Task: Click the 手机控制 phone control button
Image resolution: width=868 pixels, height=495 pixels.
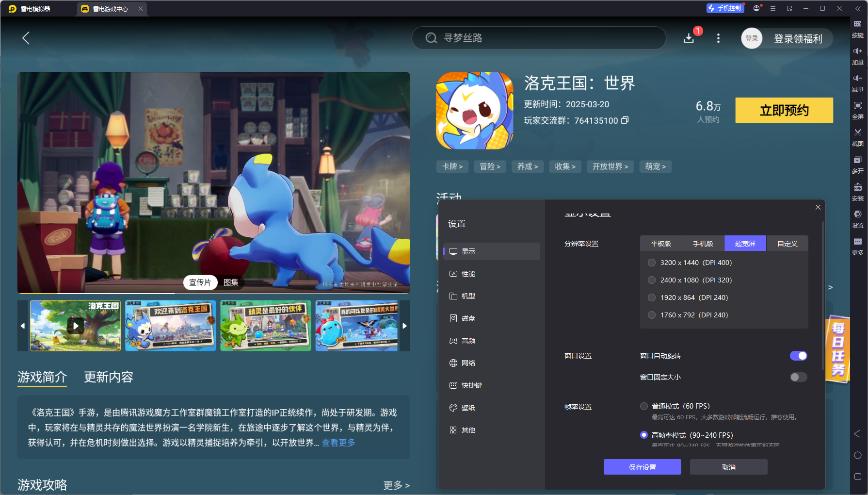Action: click(725, 8)
